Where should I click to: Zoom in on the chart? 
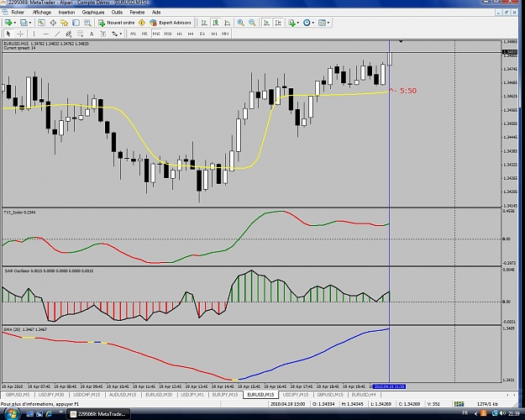point(240,23)
